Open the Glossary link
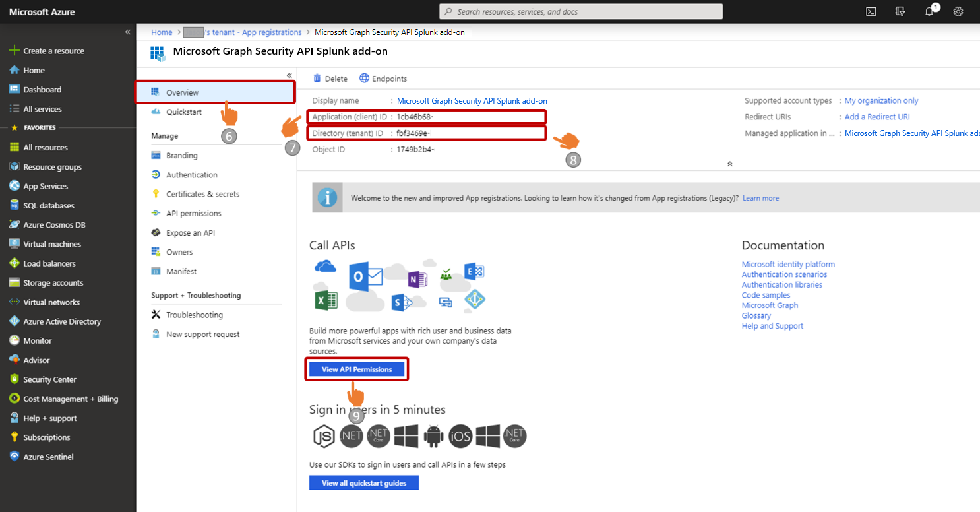Image resolution: width=980 pixels, height=512 pixels. (756, 316)
